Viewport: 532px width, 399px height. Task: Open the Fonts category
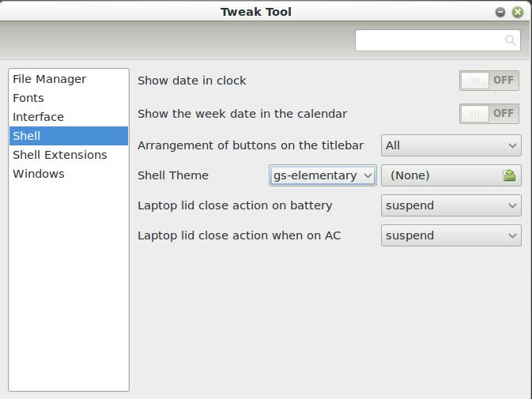(28, 98)
